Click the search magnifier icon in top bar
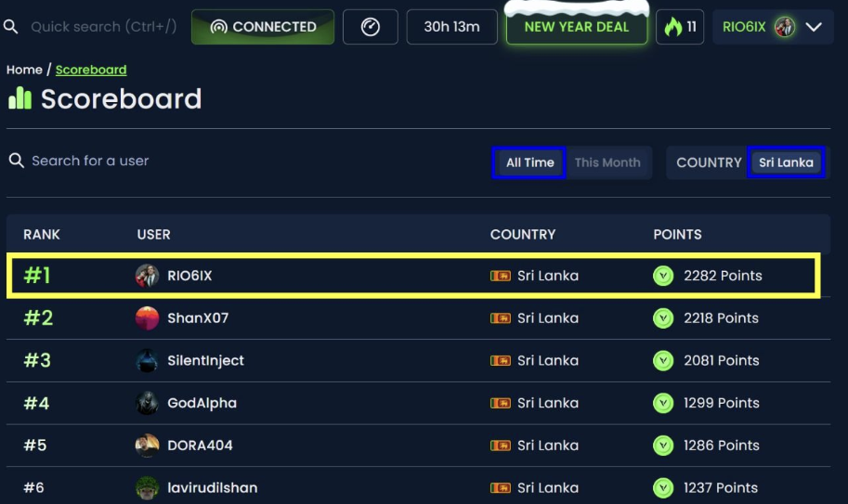The image size is (848, 504). [11, 27]
